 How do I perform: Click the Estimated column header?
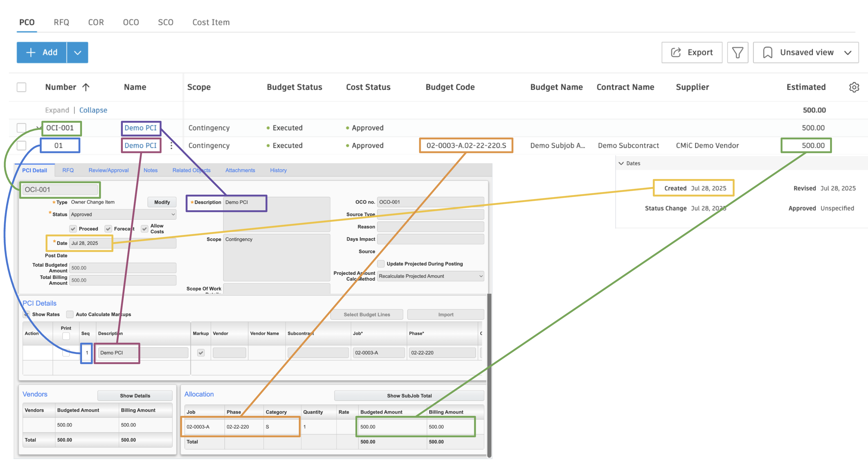click(806, 87)
